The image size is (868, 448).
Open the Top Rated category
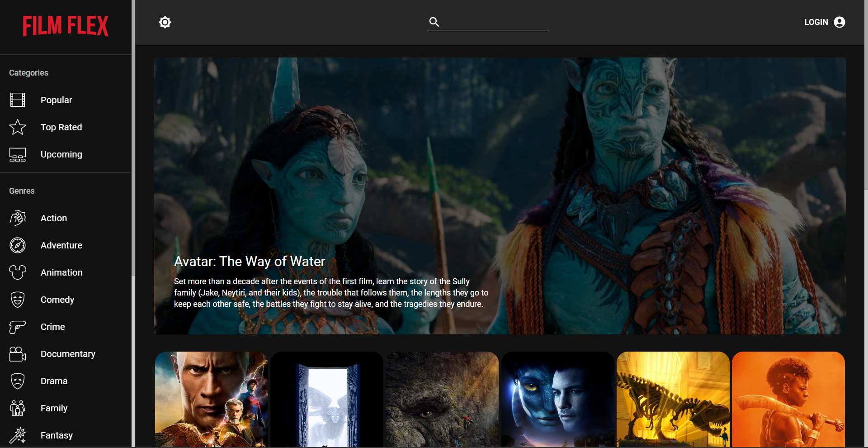[x=66, y=127]
